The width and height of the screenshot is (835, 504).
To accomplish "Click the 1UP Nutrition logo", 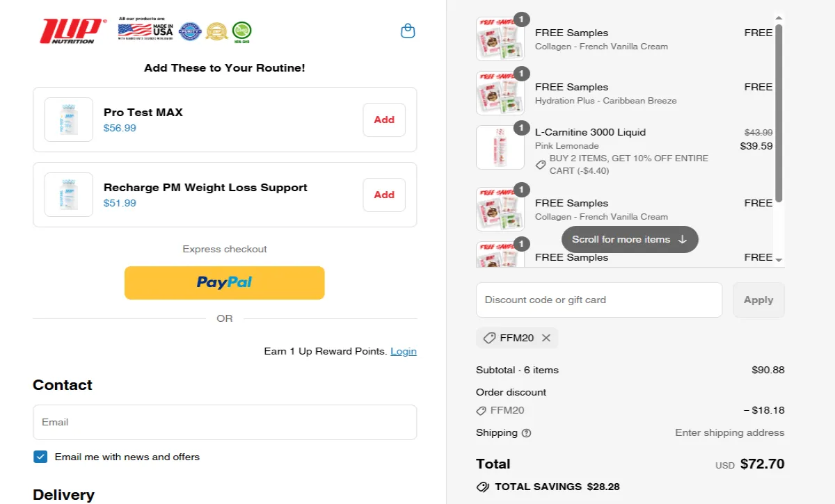I will [70, 31].
